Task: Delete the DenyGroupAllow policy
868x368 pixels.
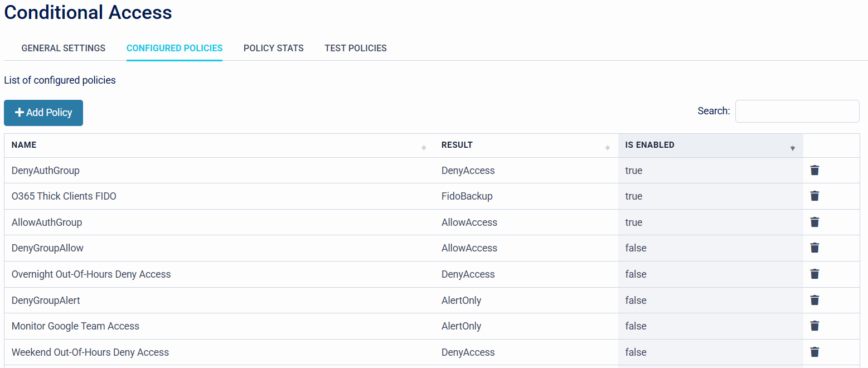Action: point(814,248)
